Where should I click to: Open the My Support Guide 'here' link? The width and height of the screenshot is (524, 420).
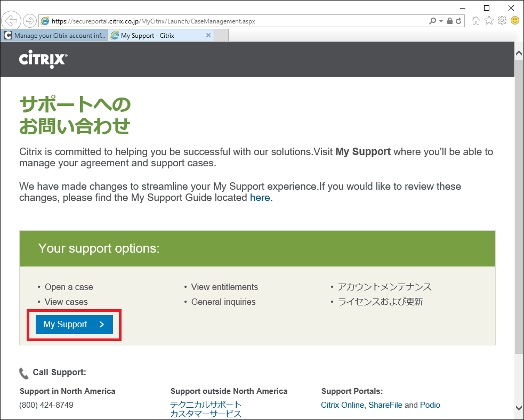[260, 198]
